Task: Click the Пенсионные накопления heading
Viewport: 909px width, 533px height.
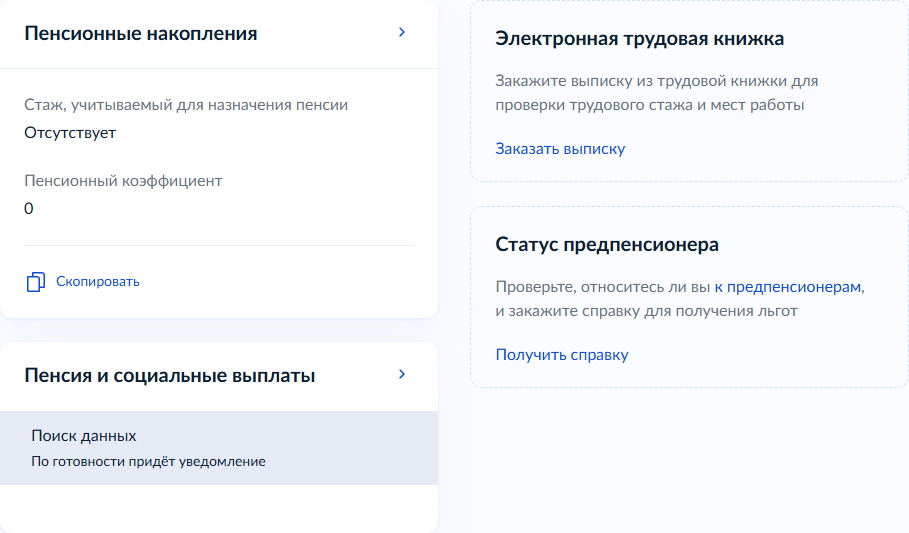Action: tap(141, 34)
